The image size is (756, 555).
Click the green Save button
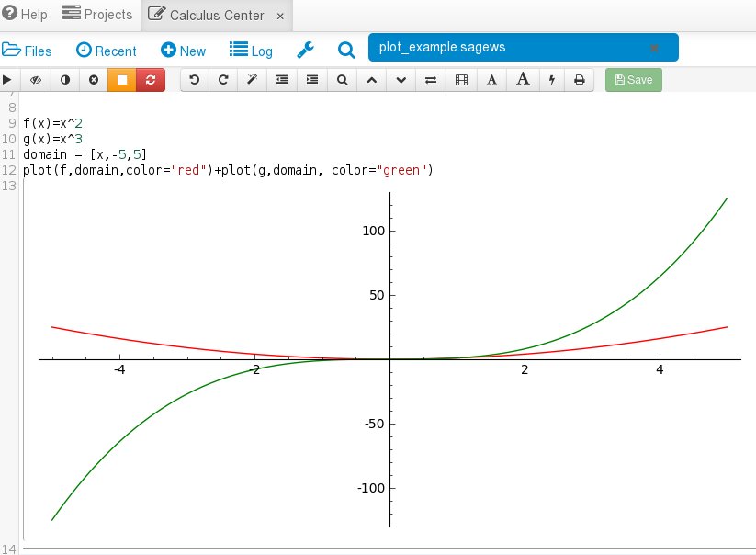[633, 80]
